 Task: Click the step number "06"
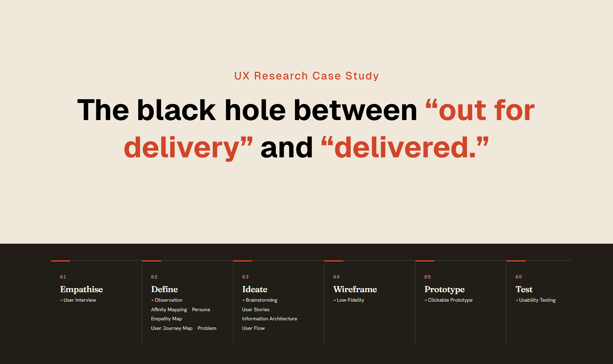tap(519, 277)
